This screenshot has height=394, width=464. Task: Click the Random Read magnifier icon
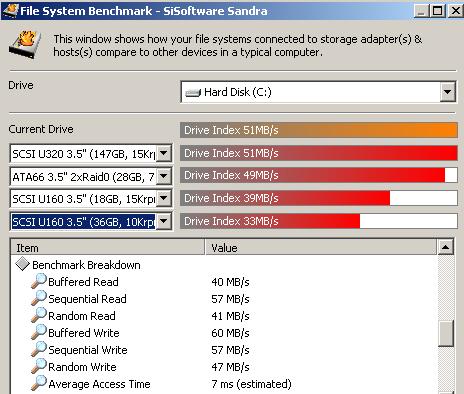pyautogui.click(x=39, y=315)
